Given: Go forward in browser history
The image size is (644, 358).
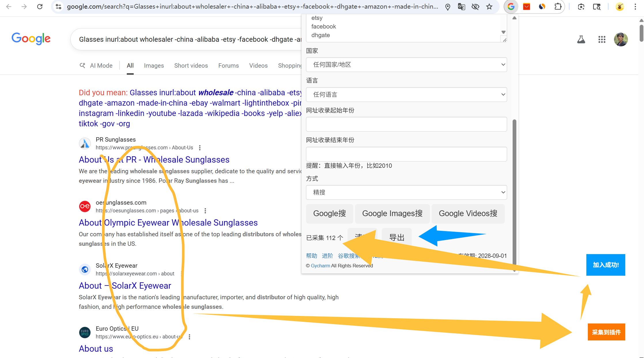Looking at the screenshot, I should tap(24, 7).
